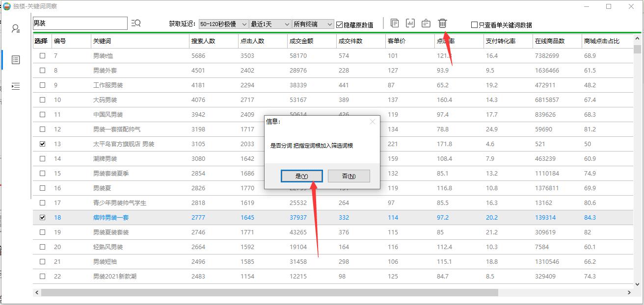Screen dimensions: 644x305
Task: Expand the 最近1天 time range dropdown
Action: (270, 24)
